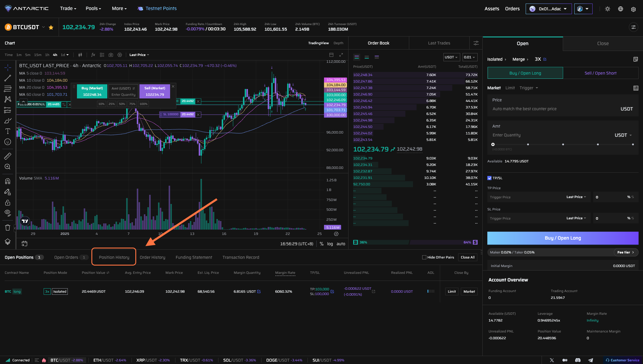The width and height of the screenshot is (643, 364).
Task: Open order book 0.01 precision dropdown
Action: pos(470,57)
